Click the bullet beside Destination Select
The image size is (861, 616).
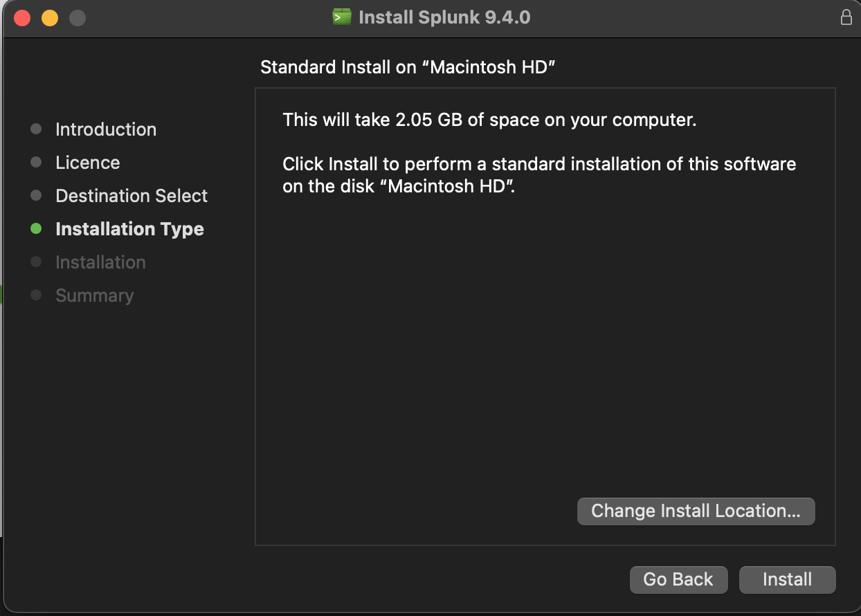coord(37,196)
